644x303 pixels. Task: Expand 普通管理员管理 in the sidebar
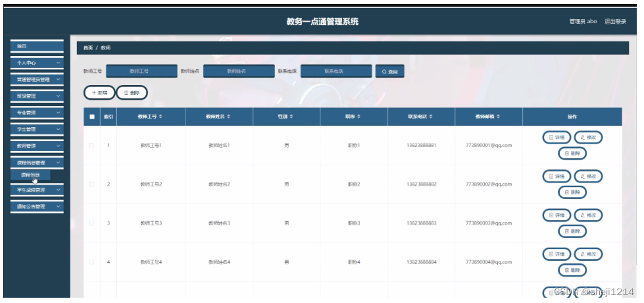[37, 79]
